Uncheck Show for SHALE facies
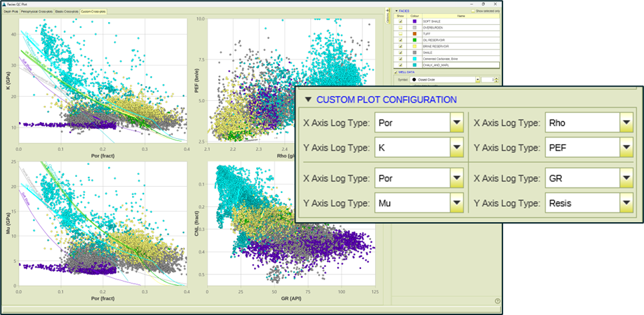Image resolution: width=644 pixels, height=315 pixels. tap(400, 53)
